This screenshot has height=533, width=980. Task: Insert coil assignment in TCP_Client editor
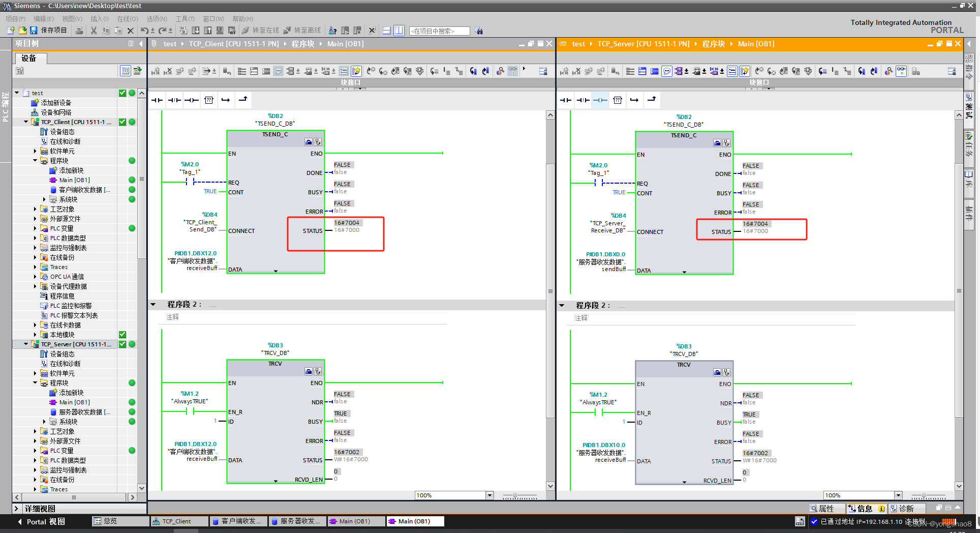(x=192, y=100)
